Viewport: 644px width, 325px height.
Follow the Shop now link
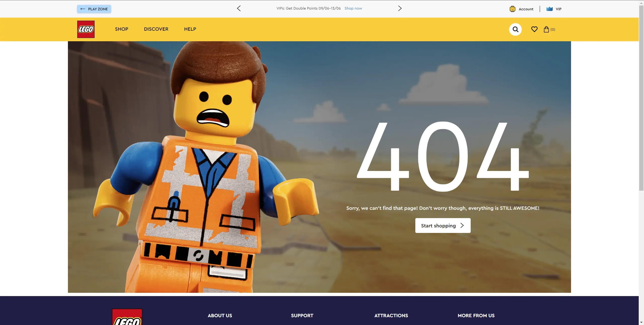[353, 8]
